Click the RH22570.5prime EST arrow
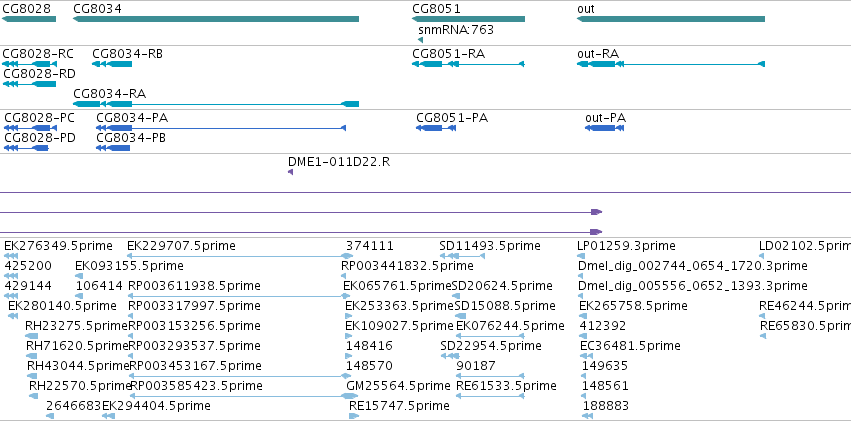851x421 pixels. tap(34, 396)
